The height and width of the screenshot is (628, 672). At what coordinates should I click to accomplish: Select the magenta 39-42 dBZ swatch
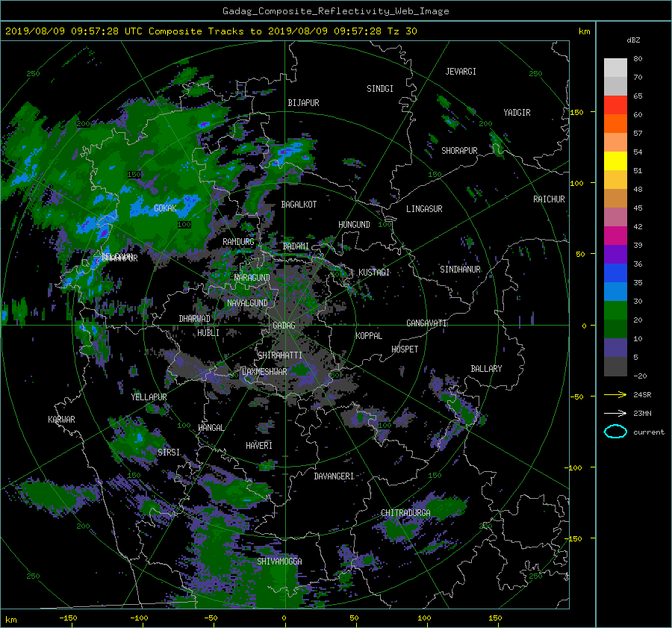click(615, 235)
